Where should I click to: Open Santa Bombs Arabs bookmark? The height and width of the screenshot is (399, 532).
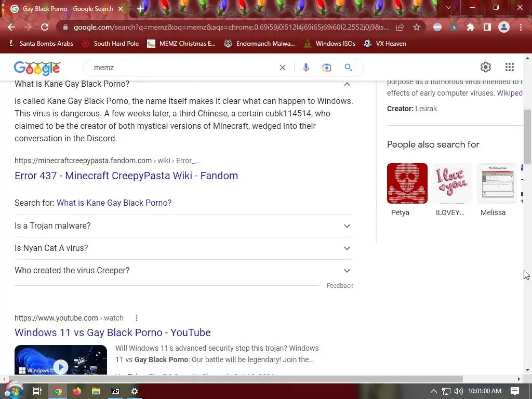(x=41, y=44)
